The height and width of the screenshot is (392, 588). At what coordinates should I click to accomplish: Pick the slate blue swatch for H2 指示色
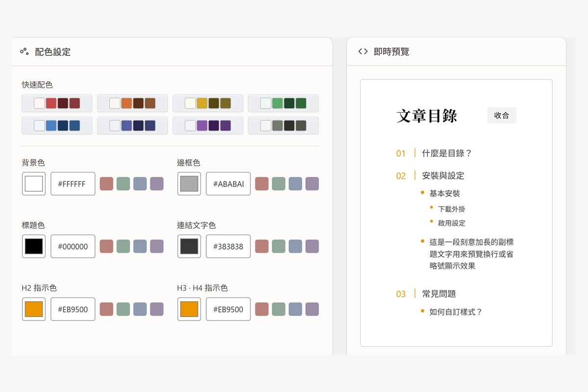pyautogui.click(x=140, y=309)
